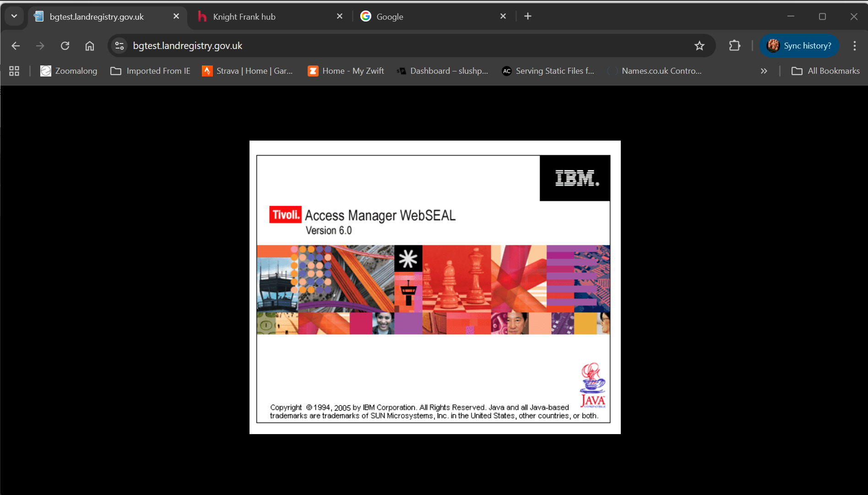Screen dimensions: 868x495
Task: View site information icon in address bar
Action: (x=119, y=46)
